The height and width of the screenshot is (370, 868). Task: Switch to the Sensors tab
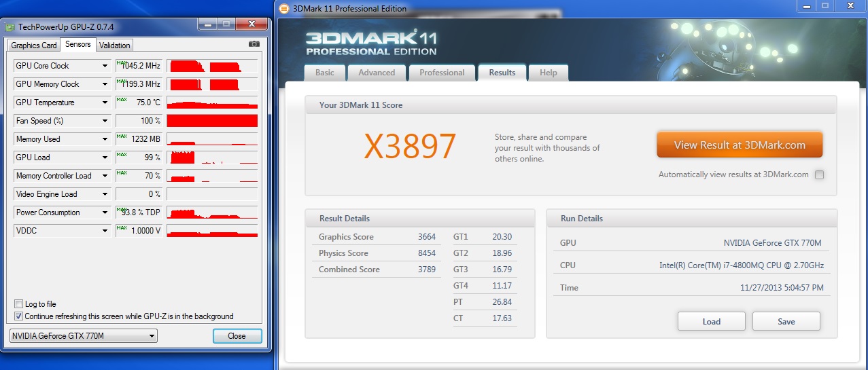pyautogui.click(x=78, y=44)
